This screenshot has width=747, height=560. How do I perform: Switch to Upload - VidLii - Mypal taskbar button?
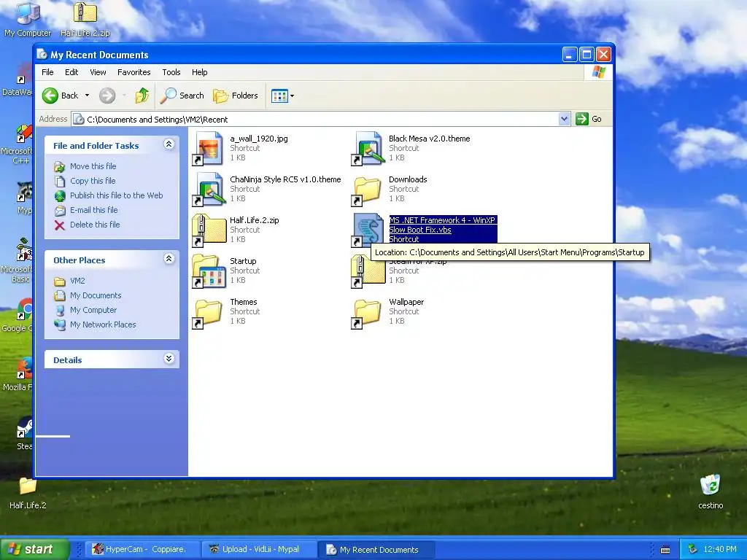click(259, 550)
